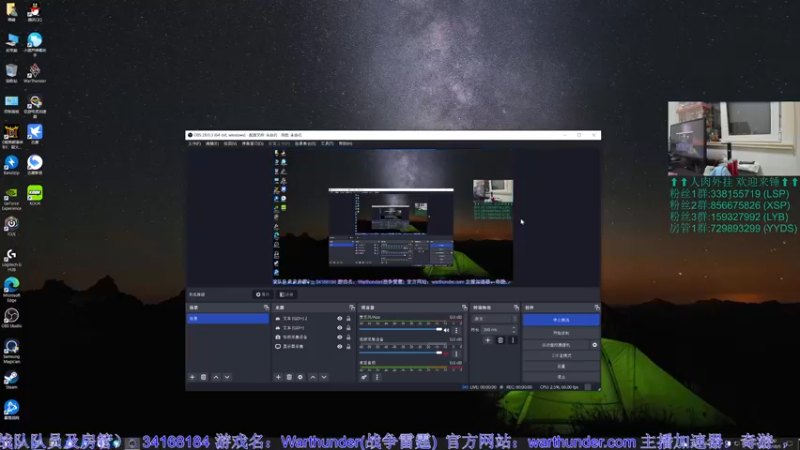Toggle lock on 文本 (GDI+) source

pos(348,328)
